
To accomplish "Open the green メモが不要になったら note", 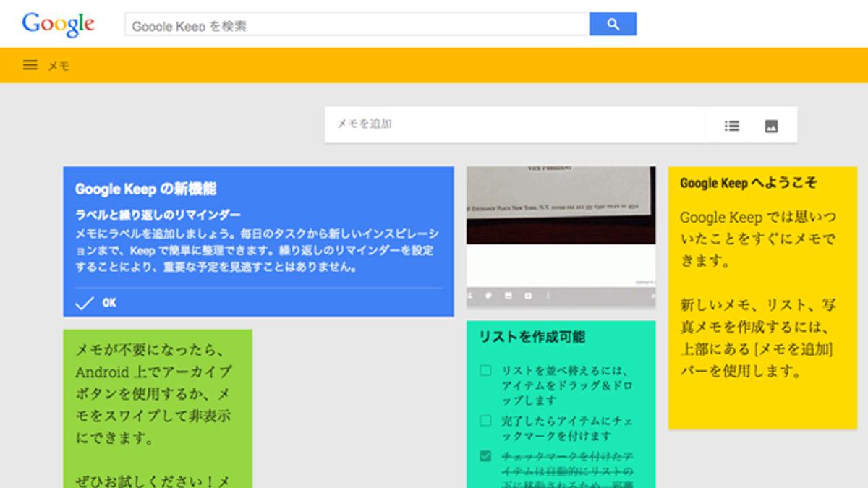I will pos(158,408).
